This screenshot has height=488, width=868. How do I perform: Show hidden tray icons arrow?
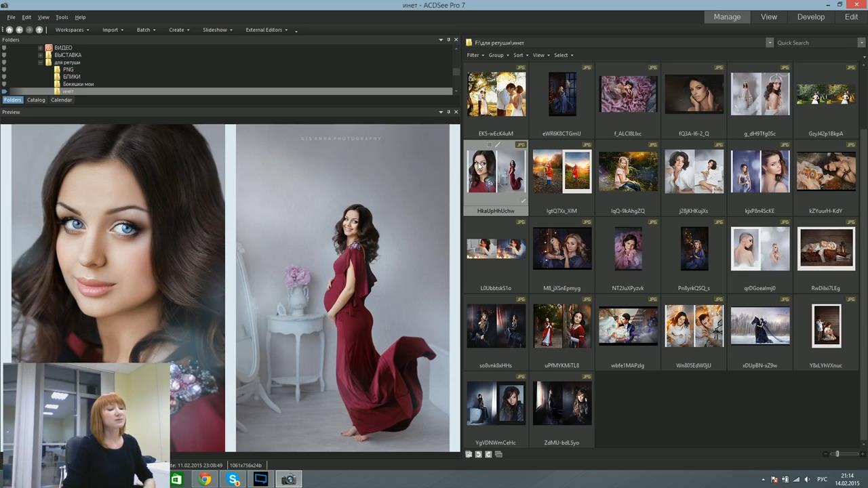[x=763, y=479]
